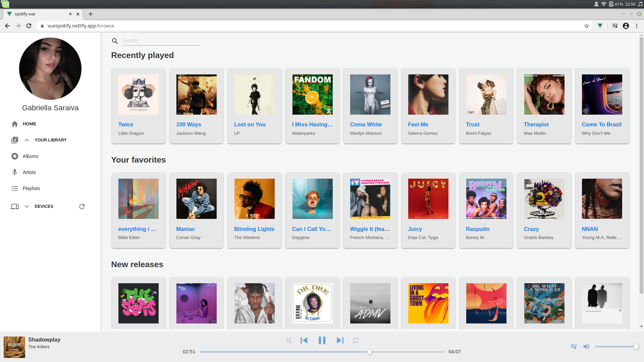Seek in the song progress bar

coord(322,352)
